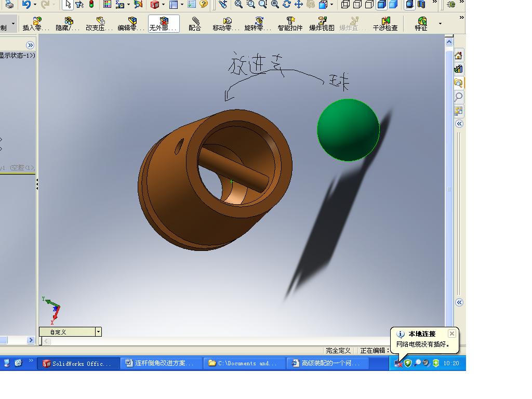Open the checklist options icon

point(192,4)
